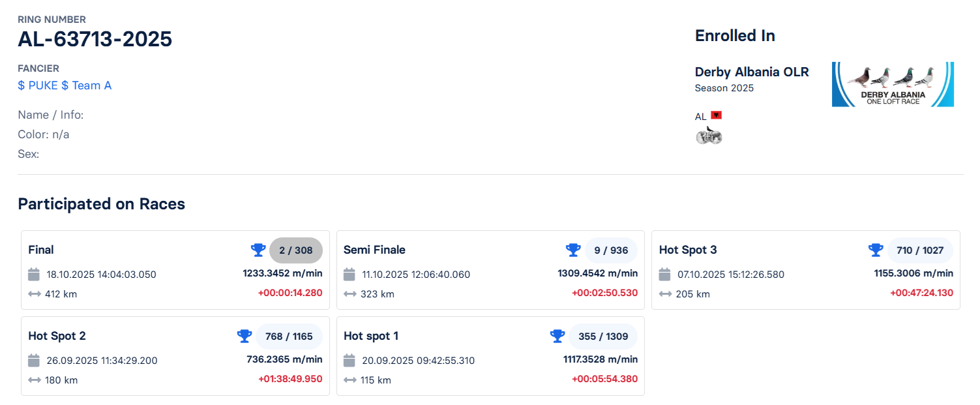Click the Derby Albania One Loft Race banner image

(892, 83)
